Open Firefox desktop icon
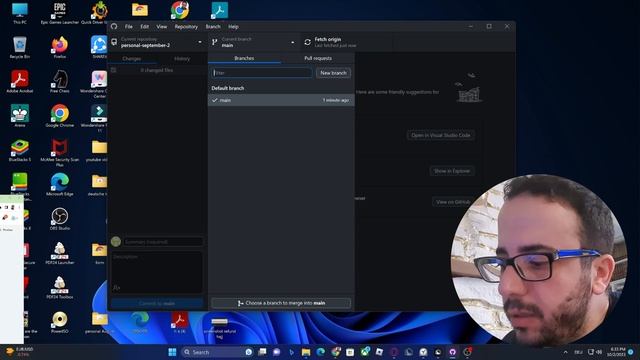640x360 pixels. click(x=60, y=47)
